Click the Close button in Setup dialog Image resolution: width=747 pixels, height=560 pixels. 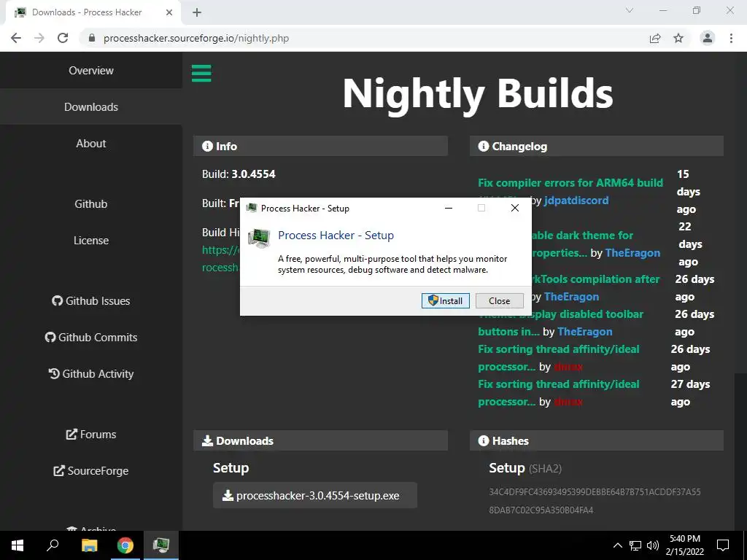(499, 301)
